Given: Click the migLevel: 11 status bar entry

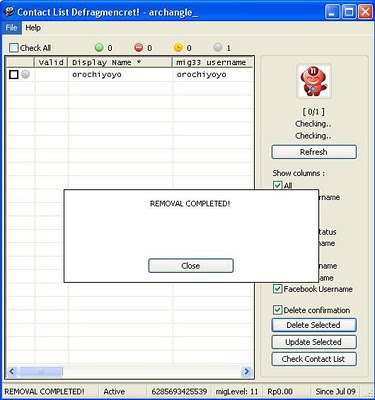Looking at the screenshot, I should click(237, 391).
